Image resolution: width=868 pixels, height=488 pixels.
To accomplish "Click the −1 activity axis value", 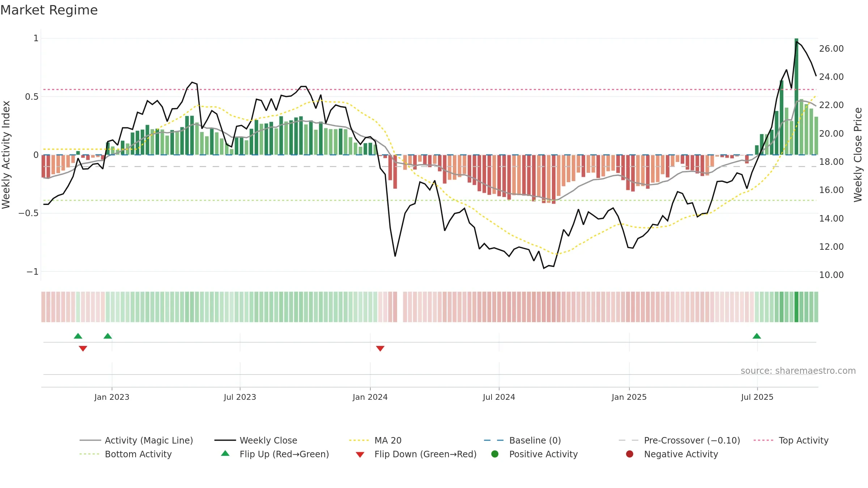I will (32, 271).
